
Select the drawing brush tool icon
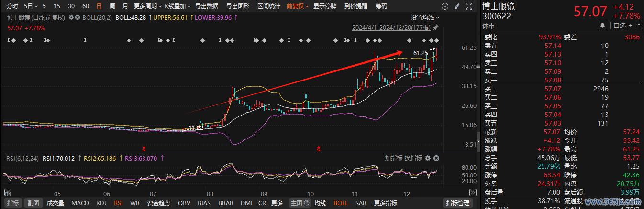point(457,6)
